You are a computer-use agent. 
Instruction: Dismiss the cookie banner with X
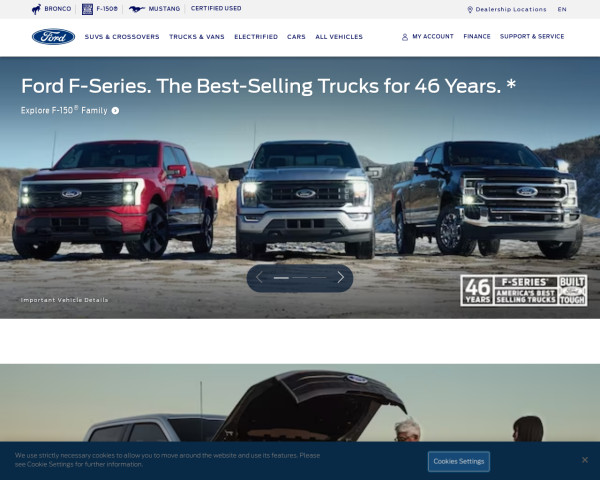585,460
